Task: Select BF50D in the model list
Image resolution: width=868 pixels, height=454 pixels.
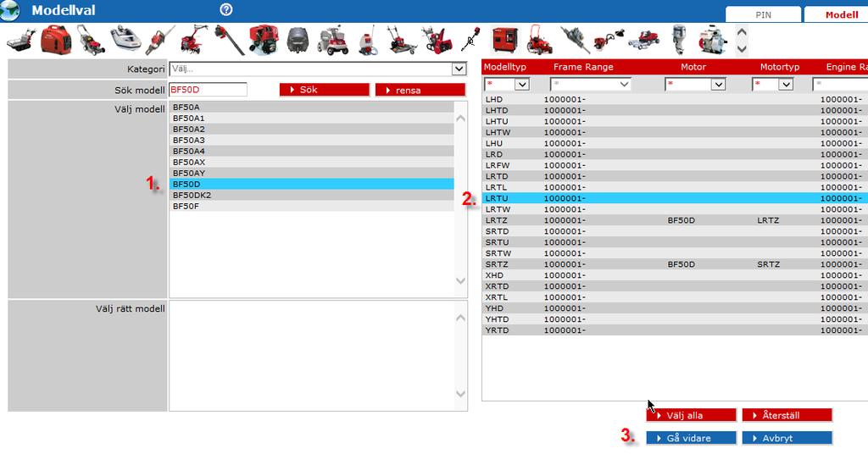Action: 312,184
